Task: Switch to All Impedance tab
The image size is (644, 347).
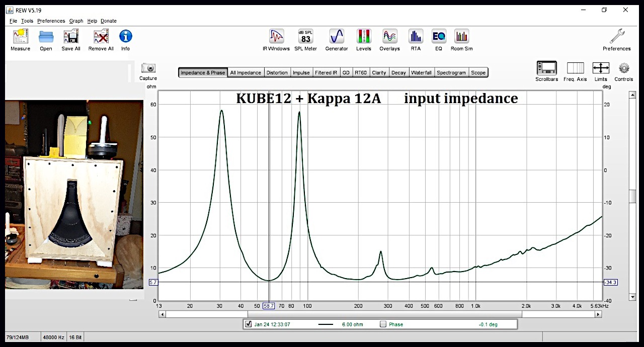Action: tap(246, 72)
